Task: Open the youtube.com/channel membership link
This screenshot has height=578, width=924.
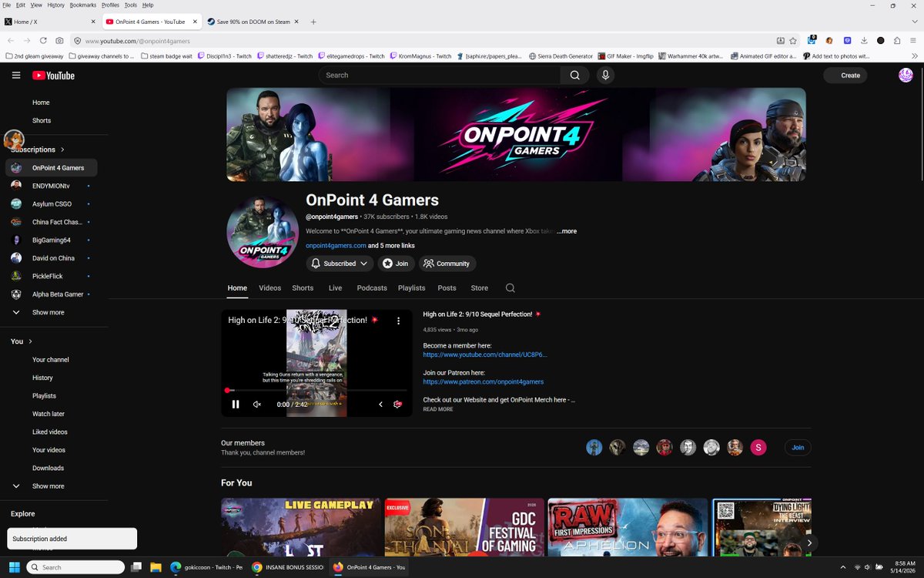Action: coord(485,355)
